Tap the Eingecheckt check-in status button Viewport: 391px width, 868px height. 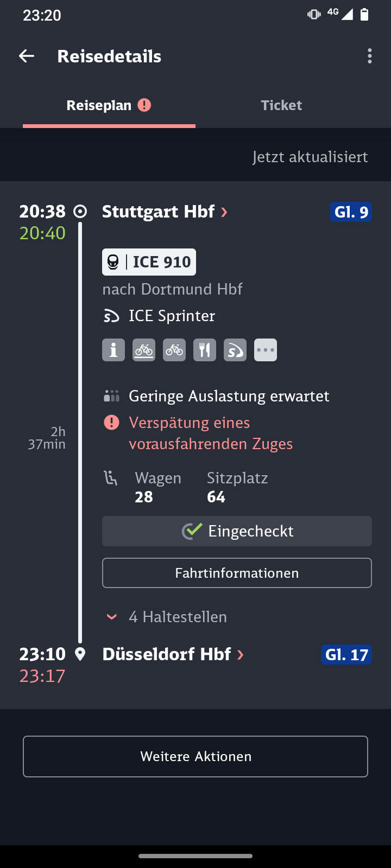[237, 531]
